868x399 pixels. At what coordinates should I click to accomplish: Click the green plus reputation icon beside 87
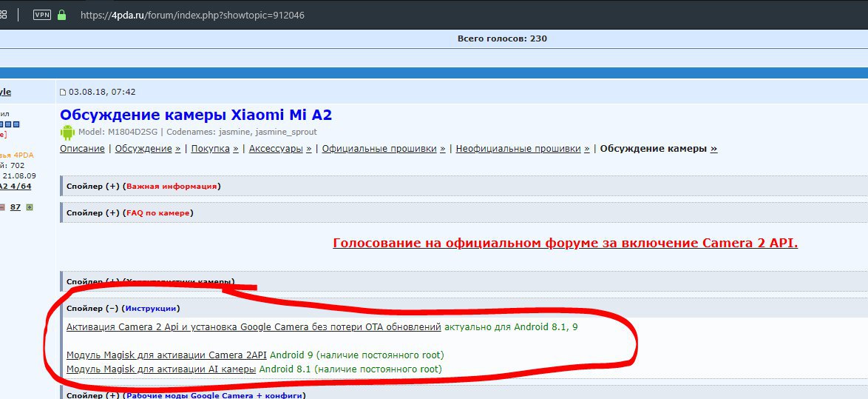pyautogui.click(x=30, y=207)
